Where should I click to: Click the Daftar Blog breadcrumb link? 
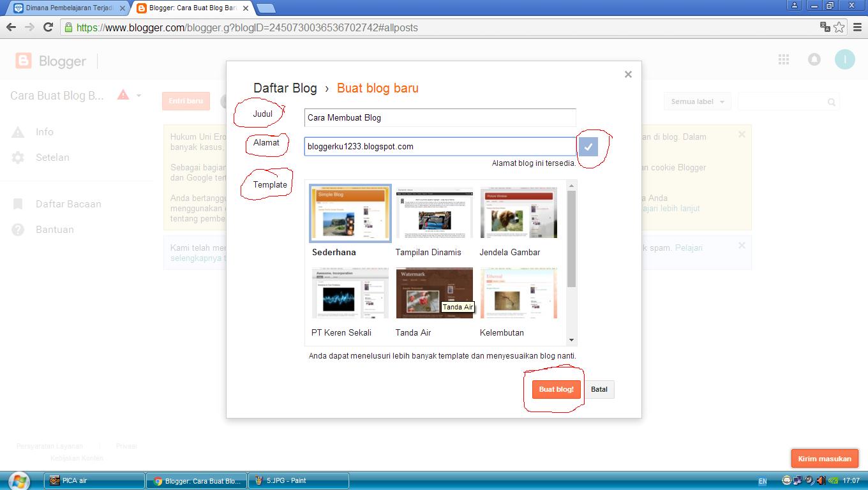pyautogui.click(x=285, y=88)
